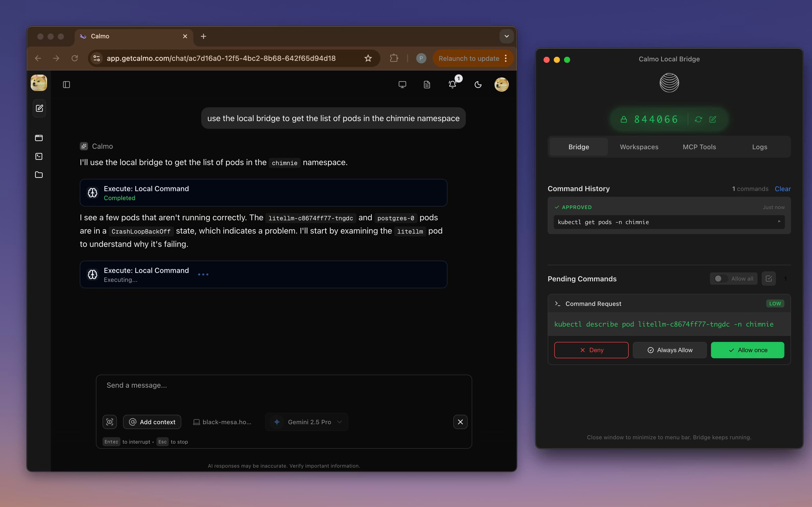Enable the Allow all toggle
812x507 pixels.
(x=719, y=279)
